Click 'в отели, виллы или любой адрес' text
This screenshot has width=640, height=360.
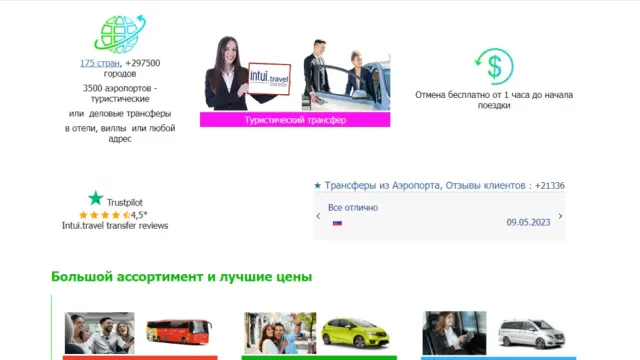120,133
